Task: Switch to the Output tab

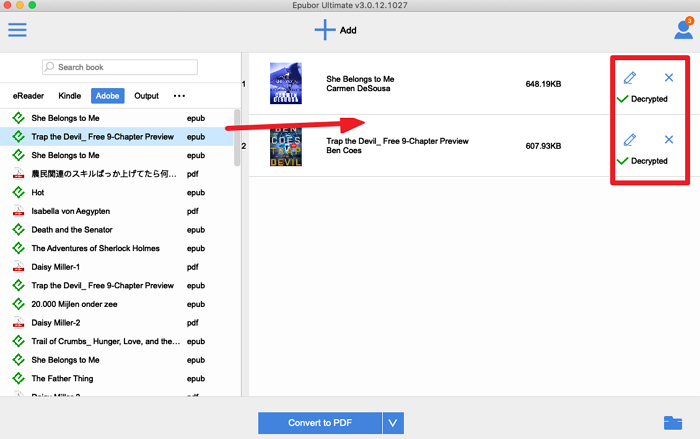Action: 146,96
